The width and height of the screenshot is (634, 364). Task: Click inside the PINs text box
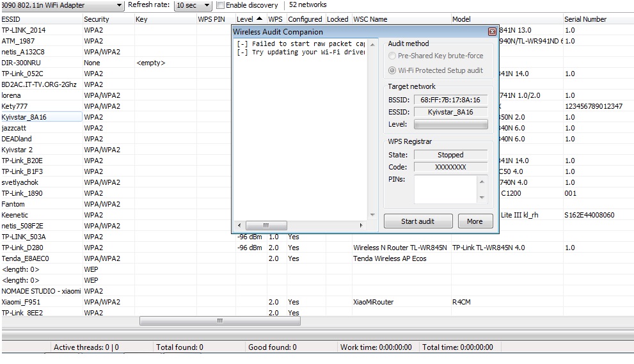click(x=445, y=189)
